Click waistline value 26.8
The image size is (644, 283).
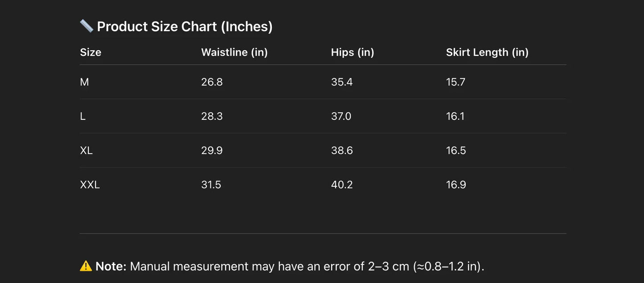(212, 82)
